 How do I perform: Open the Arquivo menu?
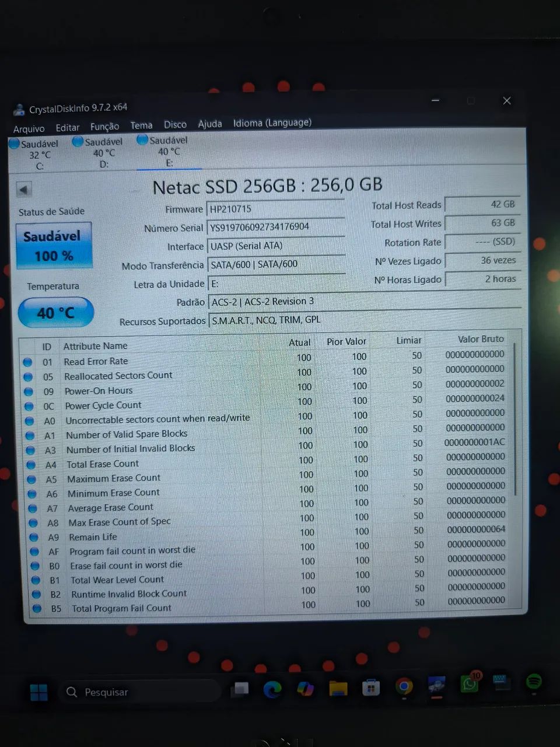(x=29, y=128)
